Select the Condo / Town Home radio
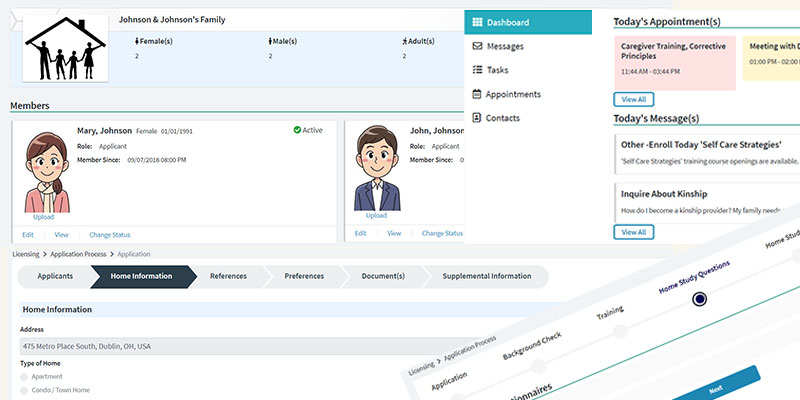800x400 pixels. pyautogui.click(x=24, y=390)
